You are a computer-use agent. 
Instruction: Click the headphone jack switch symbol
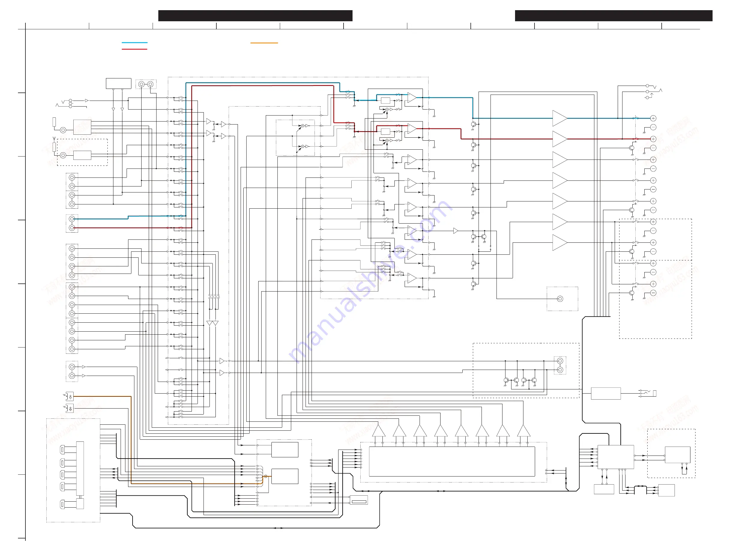(x=647, y=394)
